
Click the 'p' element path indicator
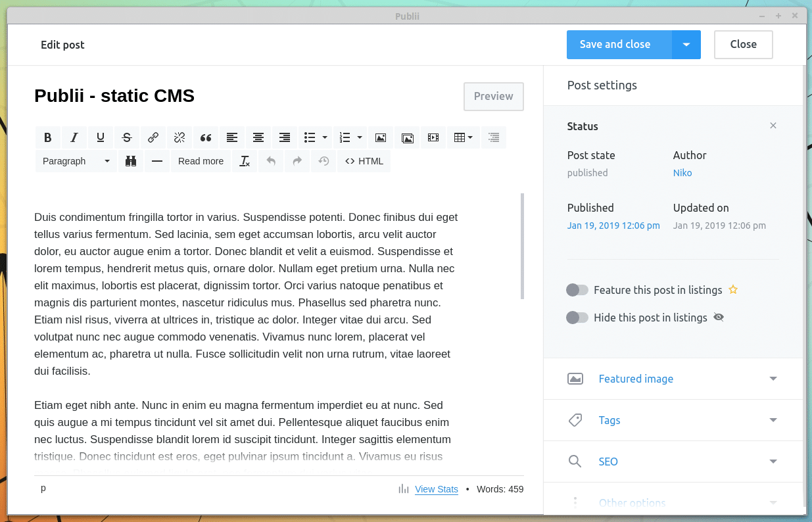click(43, 488)
